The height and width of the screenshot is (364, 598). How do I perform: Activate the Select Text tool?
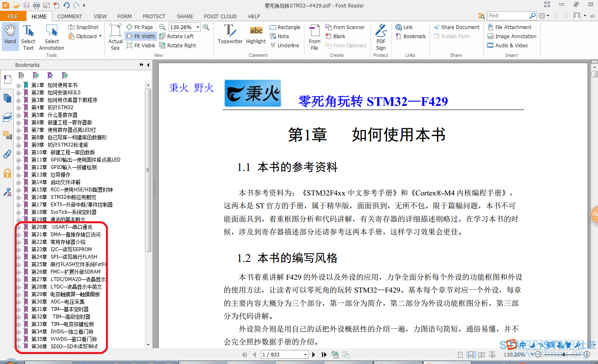coord(28,37)
